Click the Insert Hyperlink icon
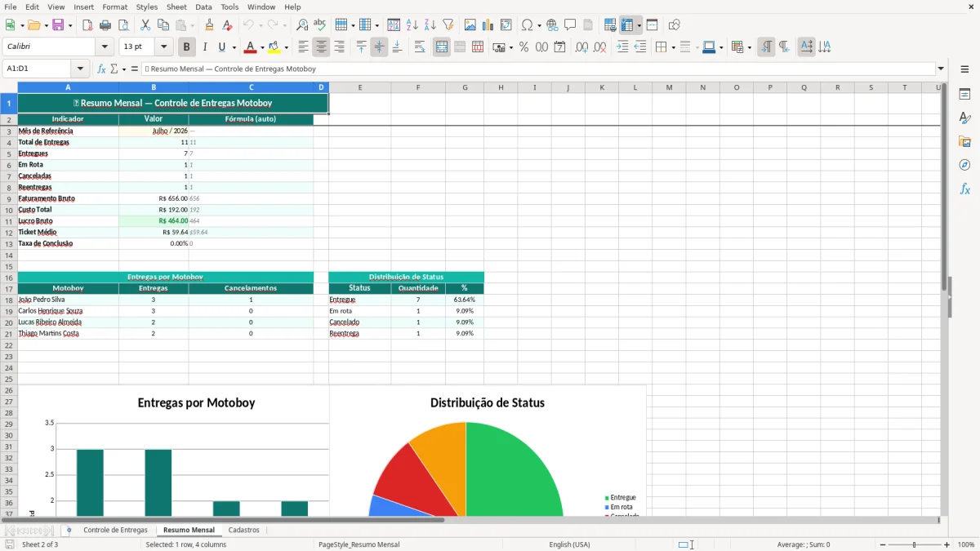The height and width of the screenshot is (551, 980). click(x=553, y=25)
